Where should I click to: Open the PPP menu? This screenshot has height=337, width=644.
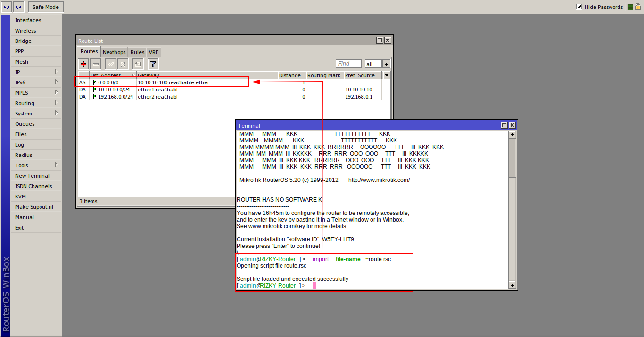click(x=36, y=51)
